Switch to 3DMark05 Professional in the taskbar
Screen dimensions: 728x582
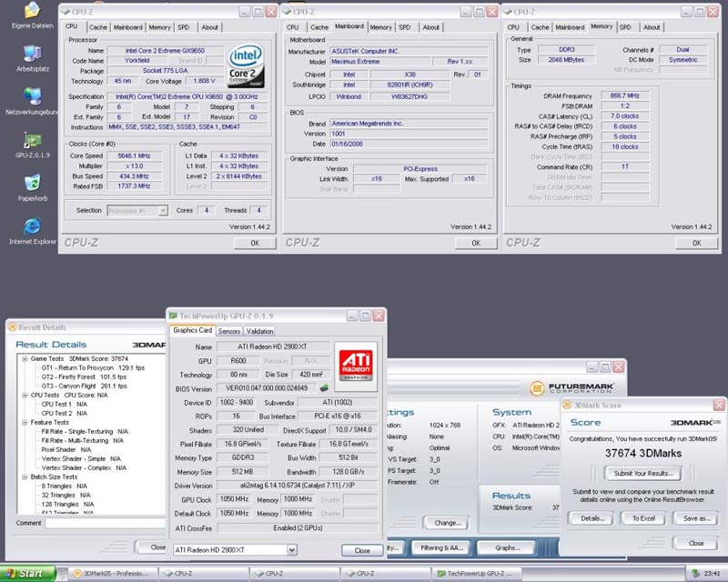(x=115, y=574)
